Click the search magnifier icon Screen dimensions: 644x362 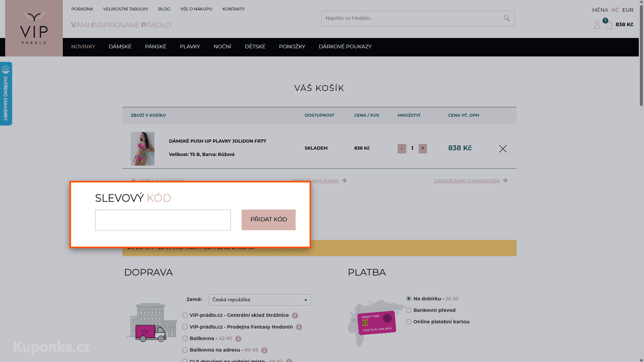click(507, 18)
